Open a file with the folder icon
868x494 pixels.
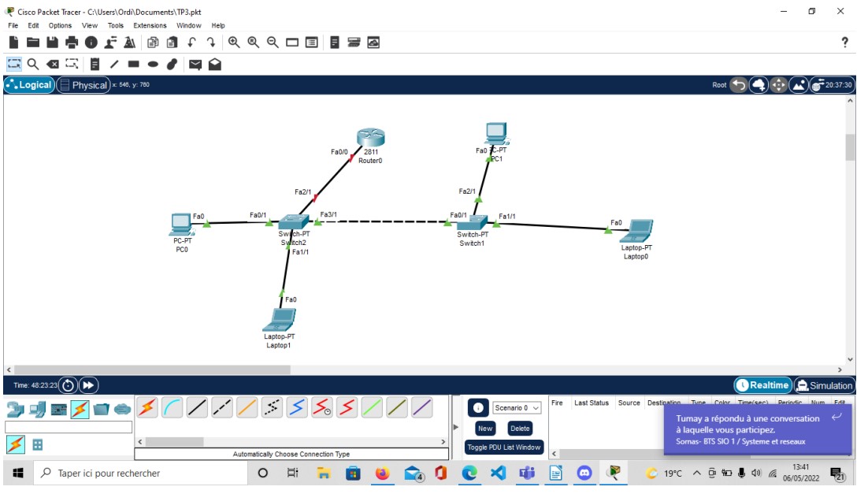[x=33, y=43]
